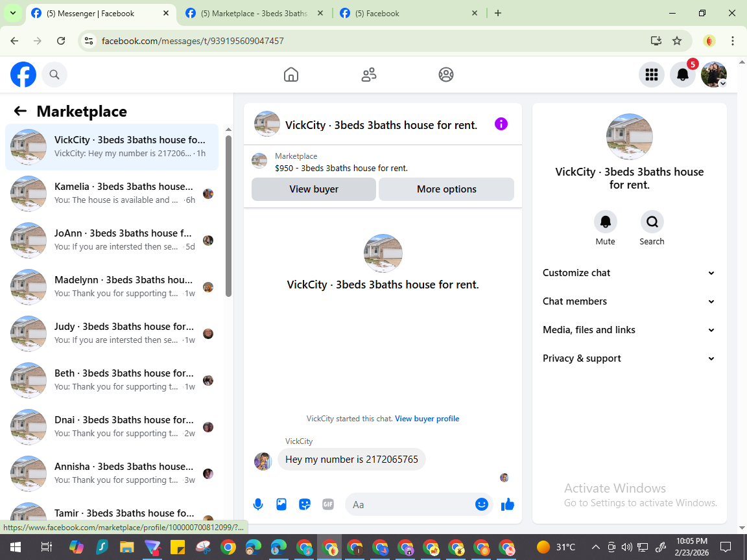Viewport: 747px width, 560px height.
Task: Open Sticky Notes on taskbar
Action: 178,547
